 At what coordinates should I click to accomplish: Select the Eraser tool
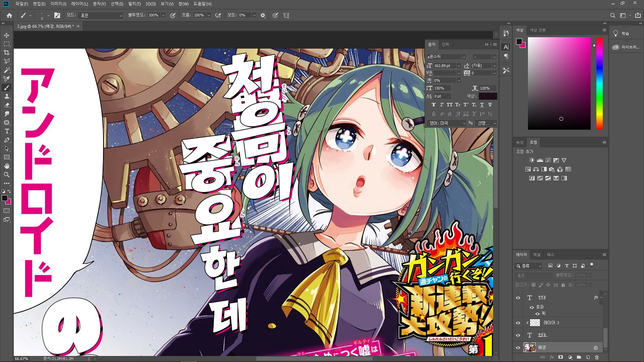click(x=7, y=105)
